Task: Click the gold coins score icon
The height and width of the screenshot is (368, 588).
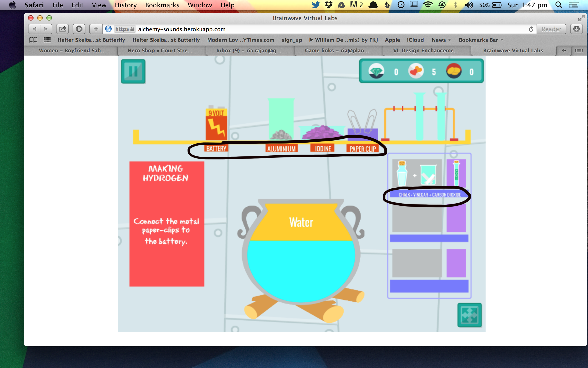Action: [x=454, y=71]
